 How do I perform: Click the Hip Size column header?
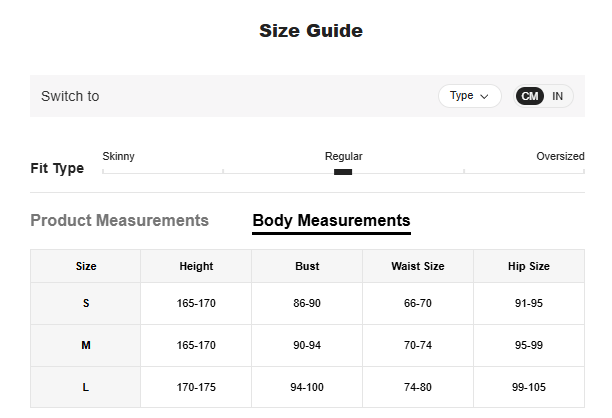tap(529, 266)
